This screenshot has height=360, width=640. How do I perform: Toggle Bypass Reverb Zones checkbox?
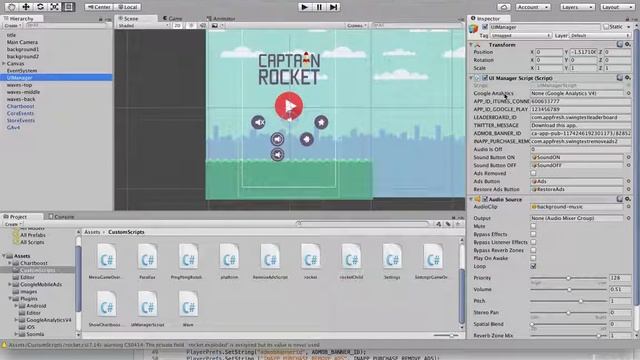533,250
